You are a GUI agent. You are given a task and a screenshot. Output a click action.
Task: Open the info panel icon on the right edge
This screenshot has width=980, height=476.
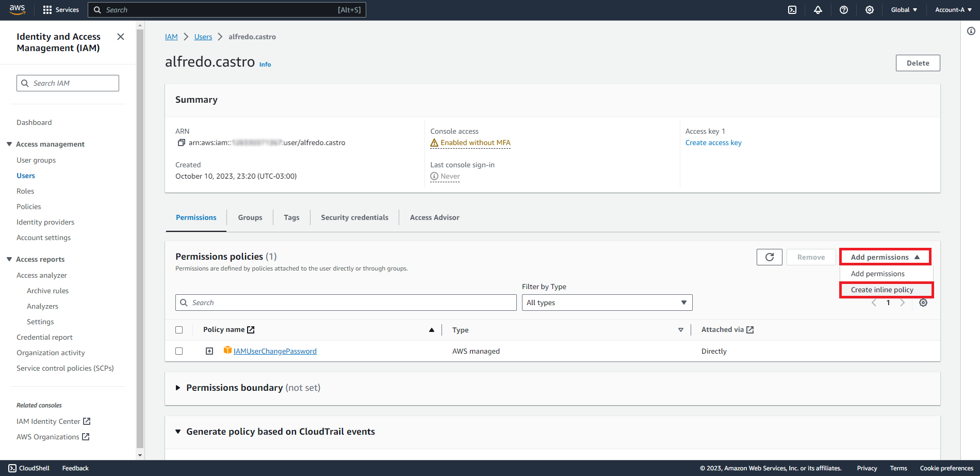pos(971,31)
